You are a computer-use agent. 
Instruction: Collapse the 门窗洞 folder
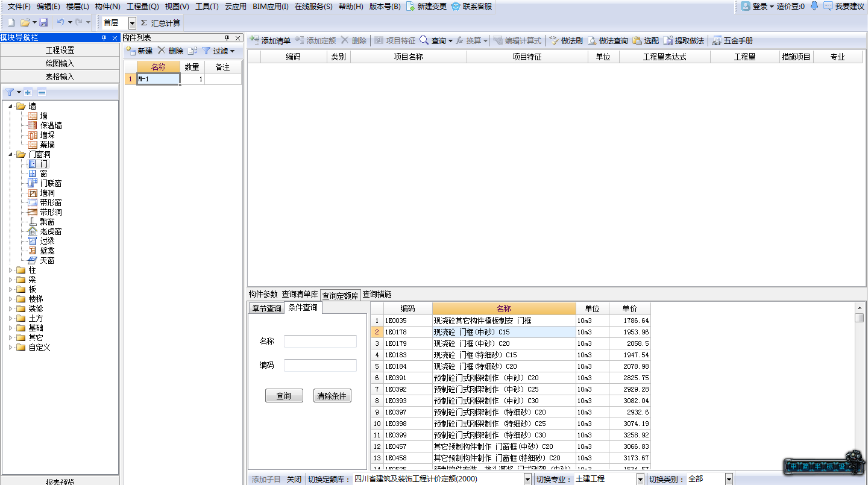[x=10, y=154]
